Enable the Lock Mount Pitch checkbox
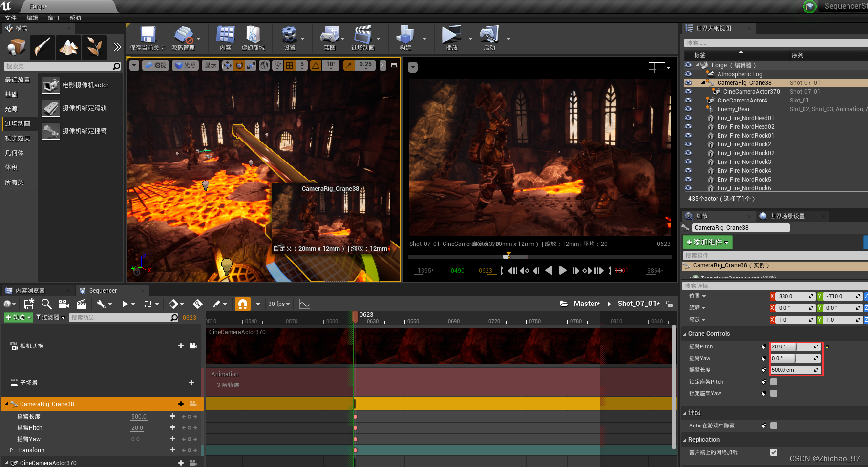Viewport: 868px width, 467px height. pyautogui.click(x=774, y=382)
